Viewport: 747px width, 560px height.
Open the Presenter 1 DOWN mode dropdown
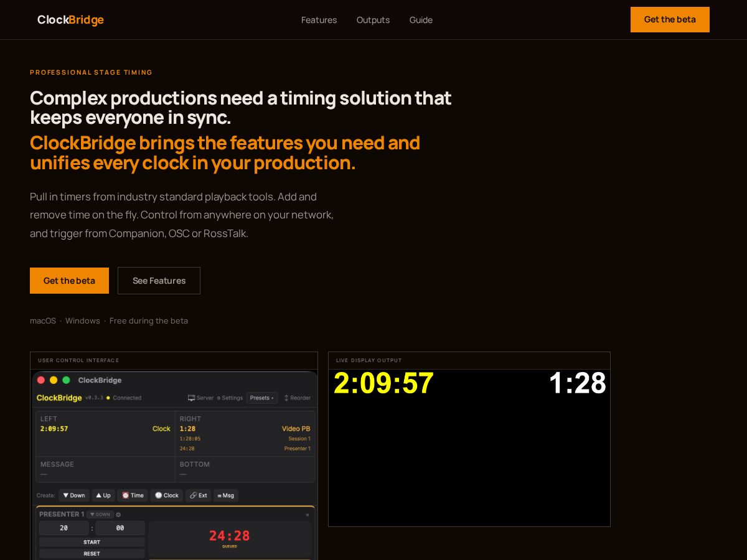(x=100, y=515)
